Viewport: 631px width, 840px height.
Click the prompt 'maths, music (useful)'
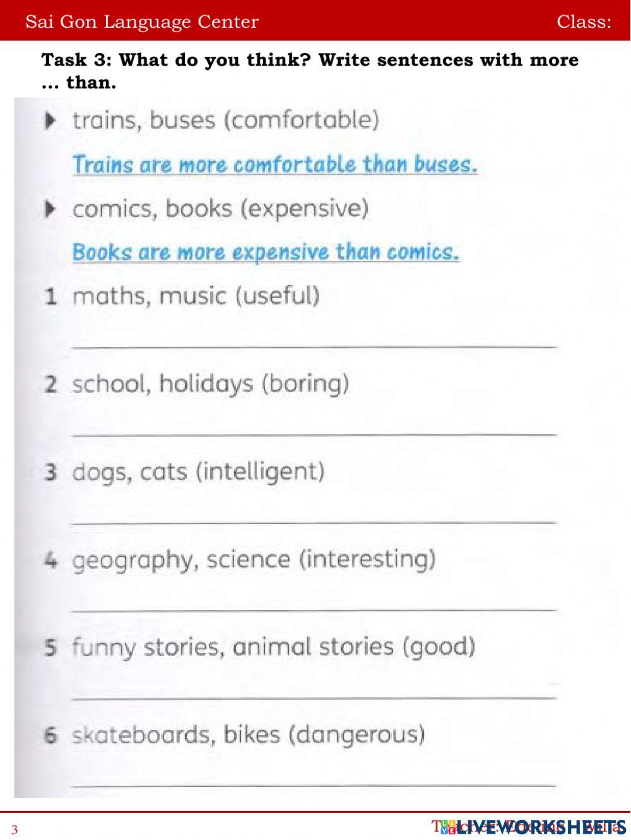[196, 296]
